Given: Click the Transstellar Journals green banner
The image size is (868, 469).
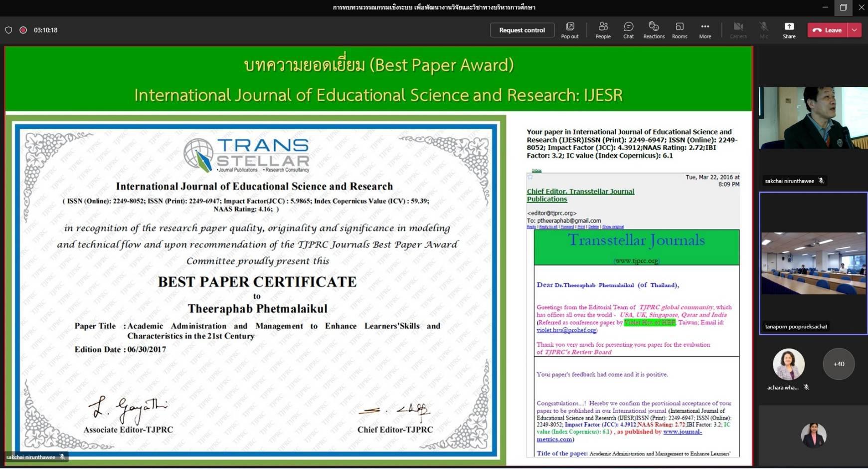Looking at the screenshot, I should (x=637, y=247).
